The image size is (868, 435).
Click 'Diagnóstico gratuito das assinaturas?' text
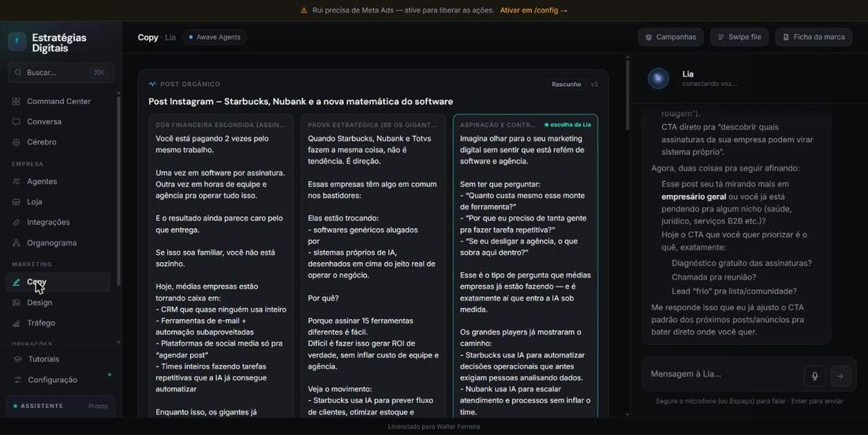[742, 263]
